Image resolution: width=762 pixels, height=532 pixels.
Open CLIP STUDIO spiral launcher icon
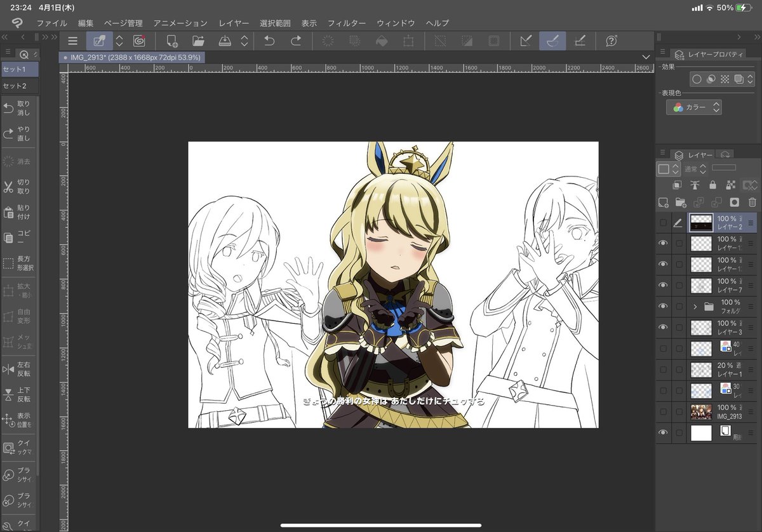[139, 41]
